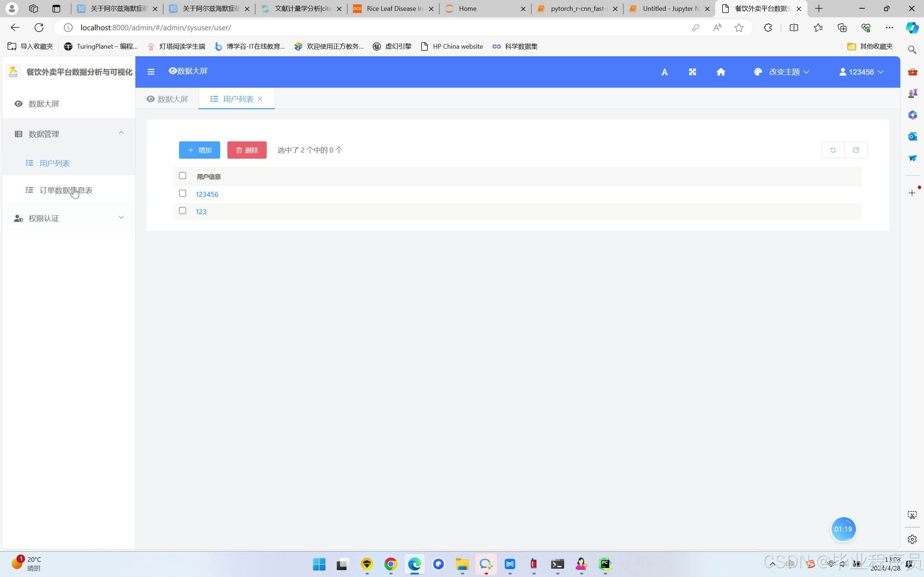Screen dimensions: 924x577
Task: Click the hamburger menu collapse icon
Action: point(151,72)
